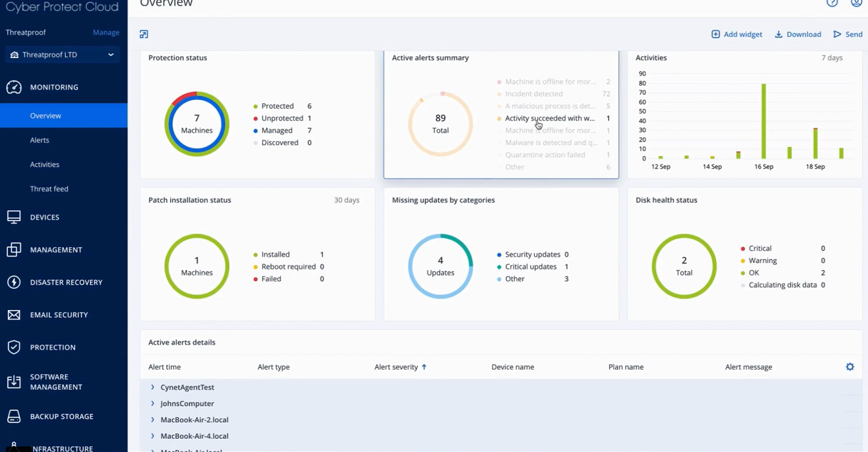
Task: Click the Device name column header
Action: (x=512, y=367)
